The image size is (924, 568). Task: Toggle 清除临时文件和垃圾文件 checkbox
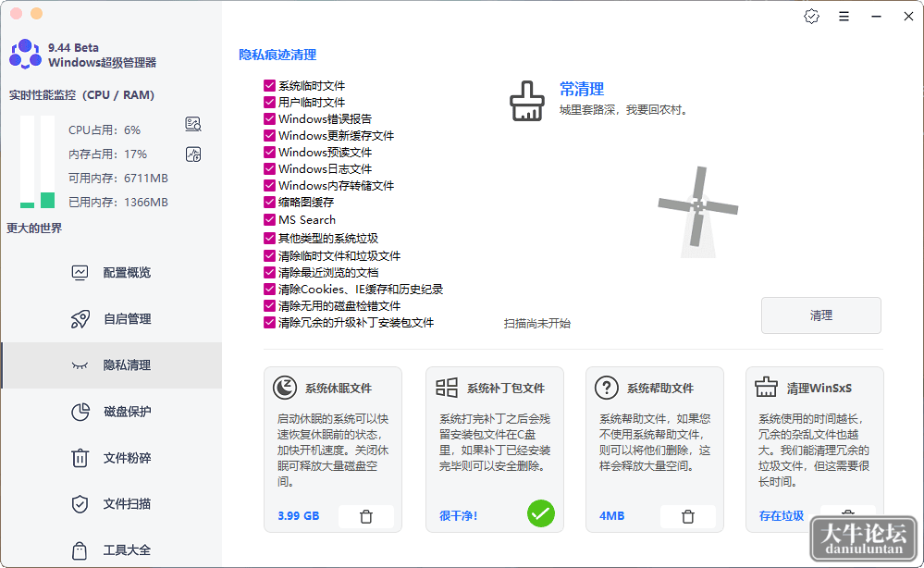click(269, 255)
